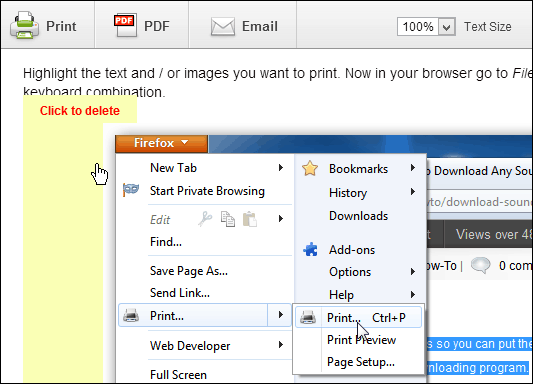Open the 100% text size dropdown arrow
The height and width of the screenshot is (384, 533).
pos(447,27)
